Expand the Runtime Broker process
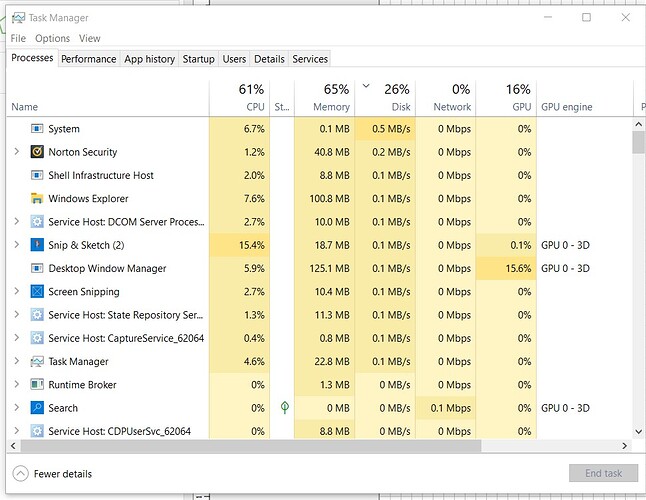Screen dimensions: 646x500 [x=16, y=384]
